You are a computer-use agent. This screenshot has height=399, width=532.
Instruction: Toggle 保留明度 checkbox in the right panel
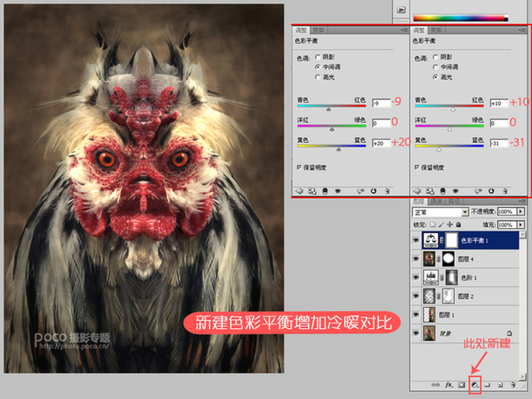click(418, 165)
